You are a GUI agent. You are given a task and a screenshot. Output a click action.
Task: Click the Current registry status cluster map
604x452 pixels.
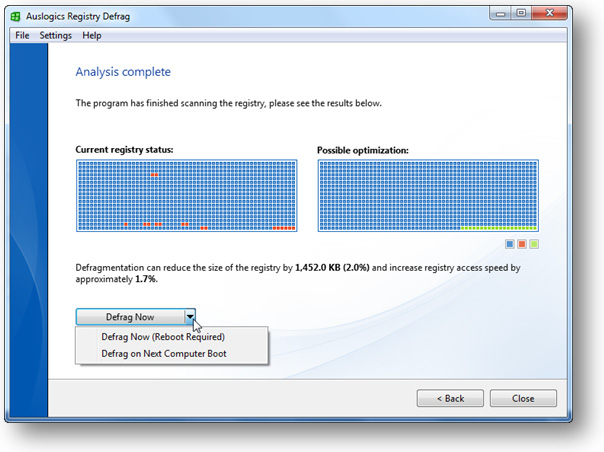[186, 195]
